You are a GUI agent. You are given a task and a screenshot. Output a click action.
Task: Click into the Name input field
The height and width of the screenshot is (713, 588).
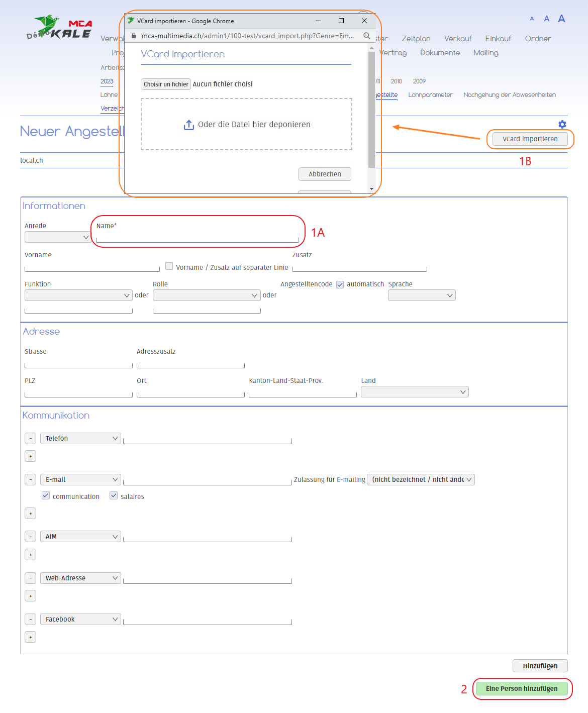197,237
